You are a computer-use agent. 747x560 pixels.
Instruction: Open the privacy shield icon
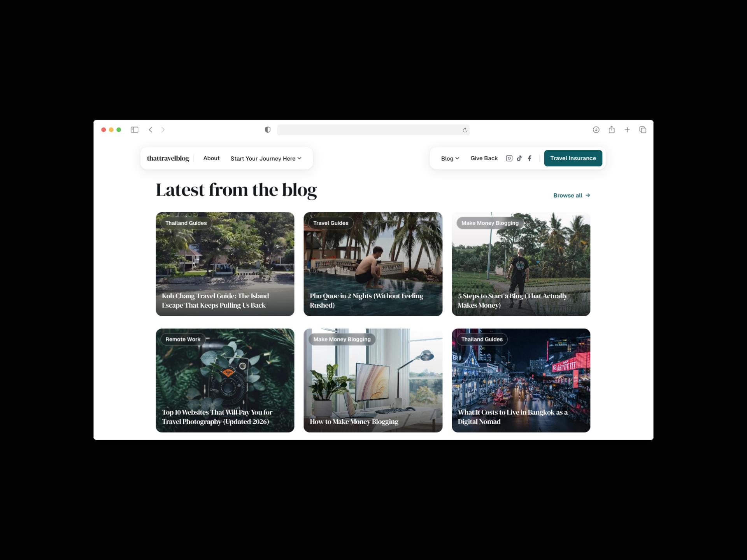click(268, 129)
